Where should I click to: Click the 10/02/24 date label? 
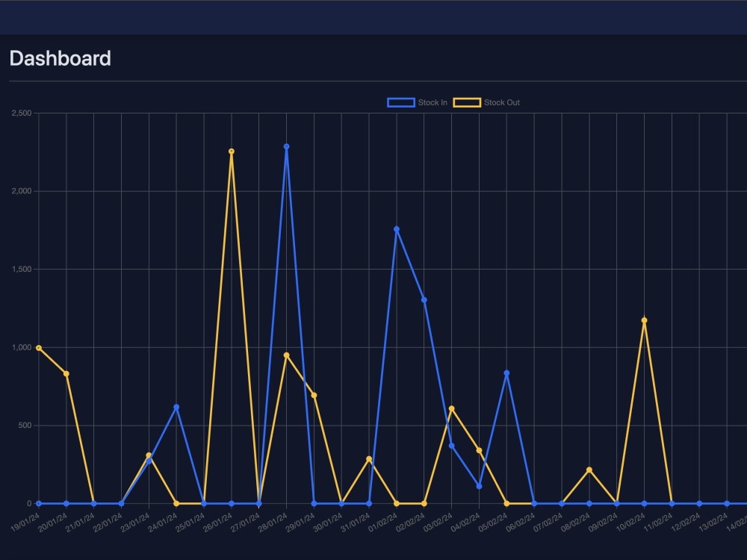pos(630,523)
